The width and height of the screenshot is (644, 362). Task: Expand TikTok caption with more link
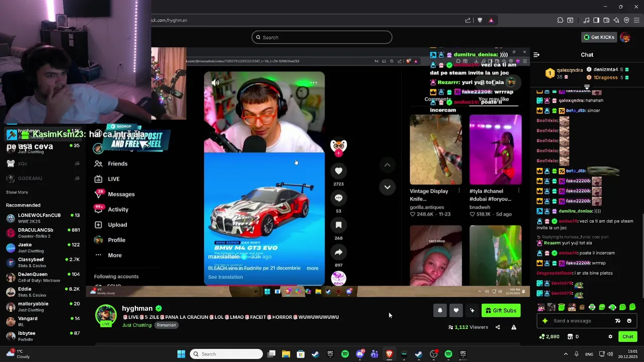point(312,268)
